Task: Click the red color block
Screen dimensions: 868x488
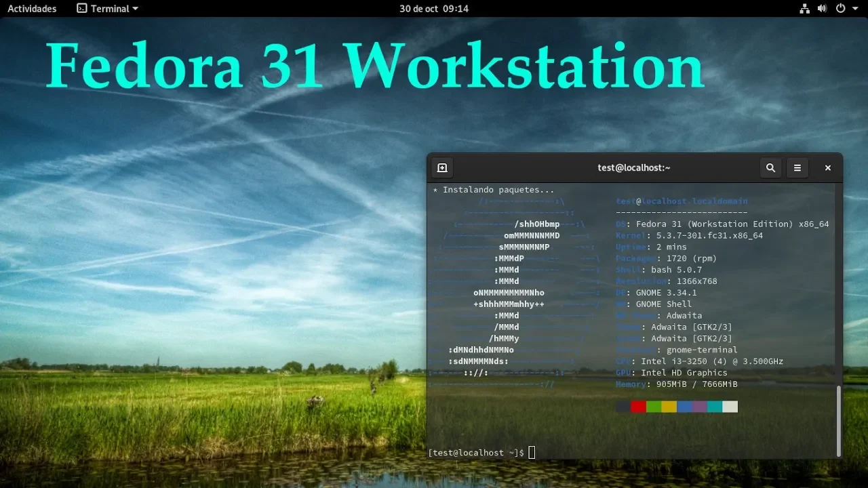Action: point(638,407)
